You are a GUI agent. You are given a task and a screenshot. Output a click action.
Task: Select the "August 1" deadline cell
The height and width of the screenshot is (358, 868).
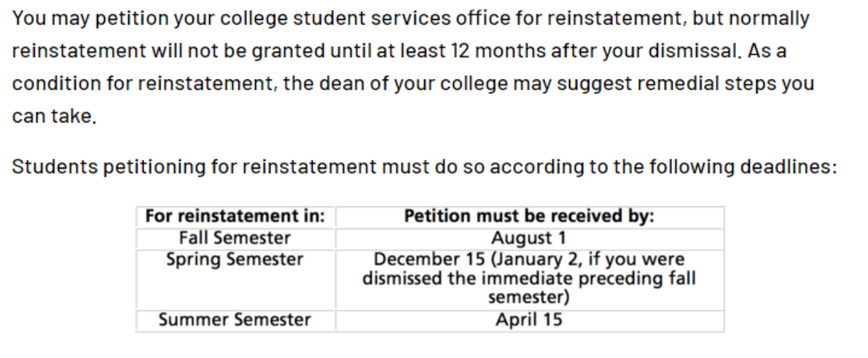point(529,238)
